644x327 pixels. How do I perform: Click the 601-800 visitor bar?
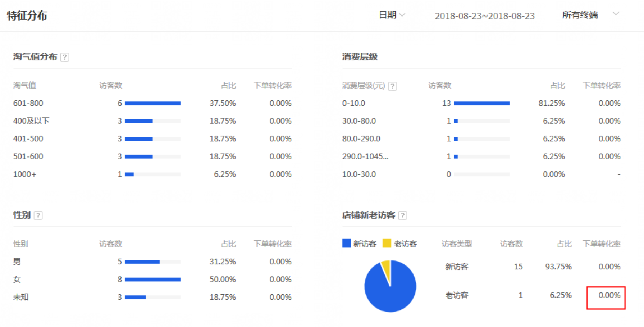[x=152, y=104]
